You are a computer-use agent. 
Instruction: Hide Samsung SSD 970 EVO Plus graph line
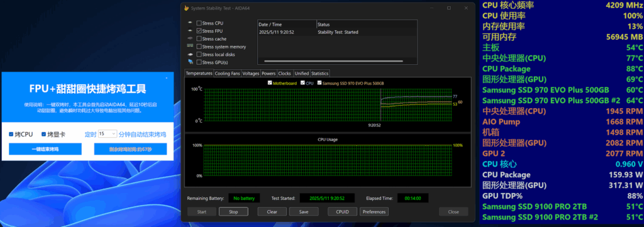(319, 83)
